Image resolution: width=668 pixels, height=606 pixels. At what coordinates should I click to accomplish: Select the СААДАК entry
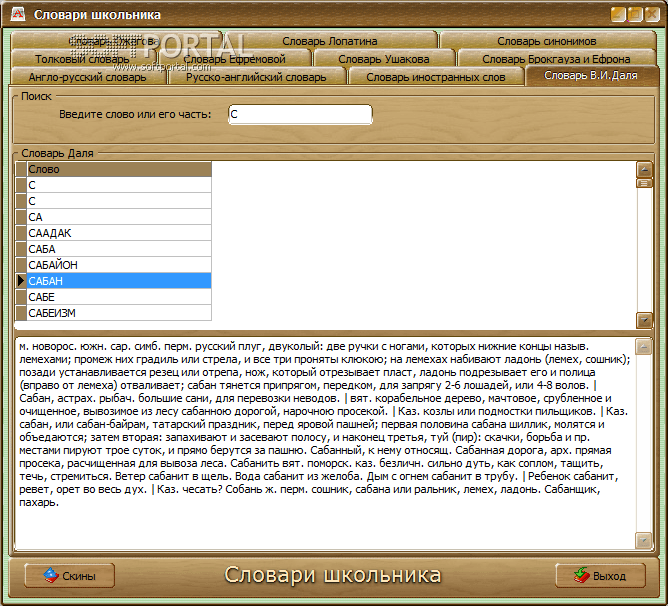119,233
